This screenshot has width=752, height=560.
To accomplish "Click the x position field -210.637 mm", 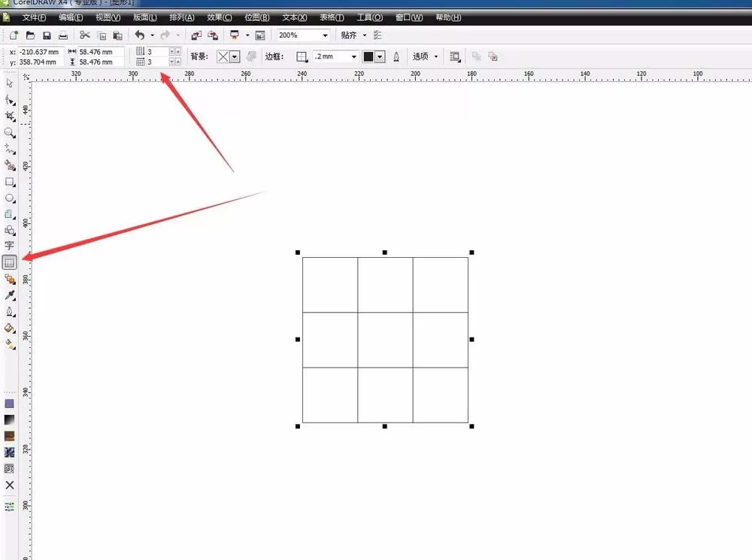I will point(40,52).
